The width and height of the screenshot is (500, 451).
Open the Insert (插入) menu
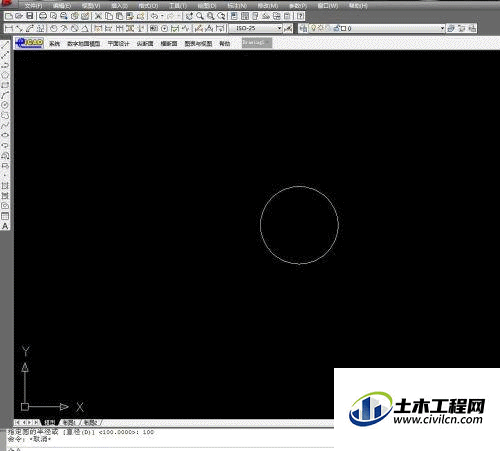click(x=119, y=5)
